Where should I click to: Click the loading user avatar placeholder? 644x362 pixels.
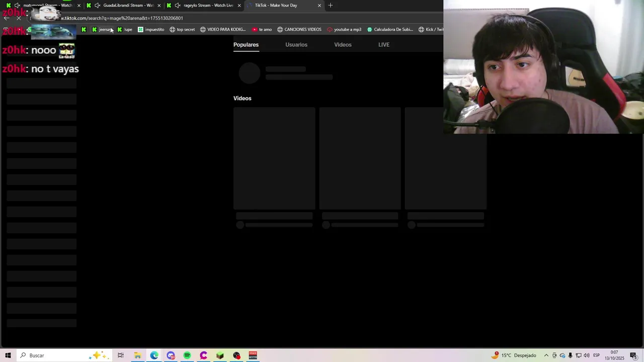coord(249,73)
